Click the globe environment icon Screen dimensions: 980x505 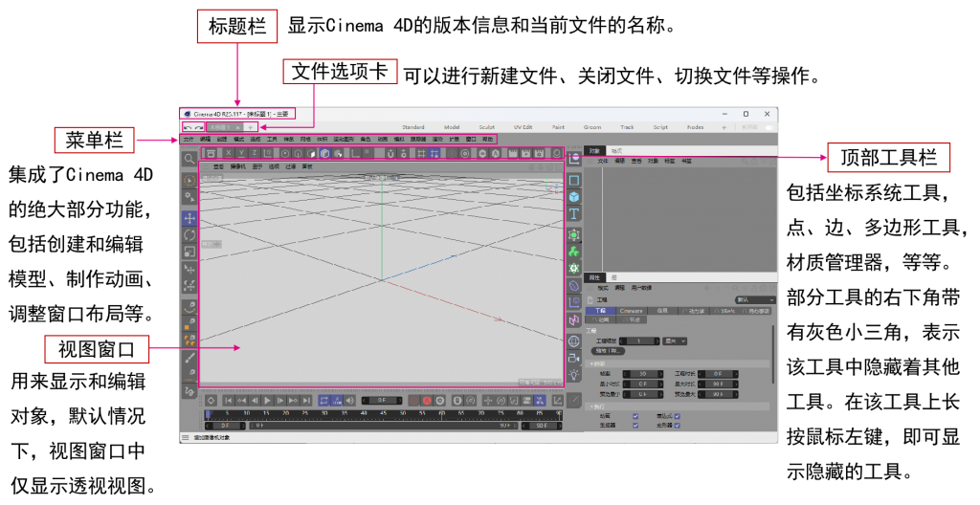pyautogui.click(x=574, y=341)
